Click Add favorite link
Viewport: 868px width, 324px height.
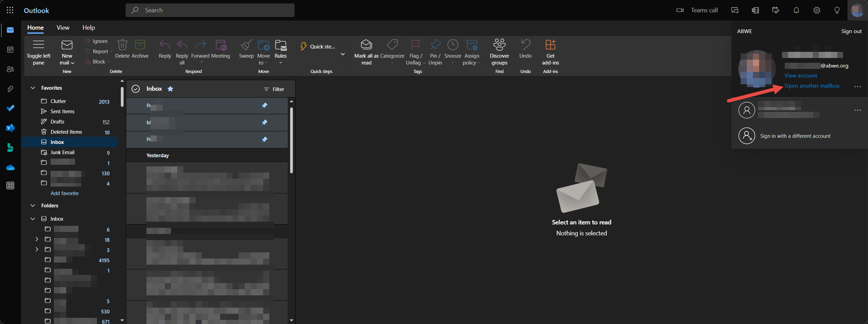click(65, 193)
